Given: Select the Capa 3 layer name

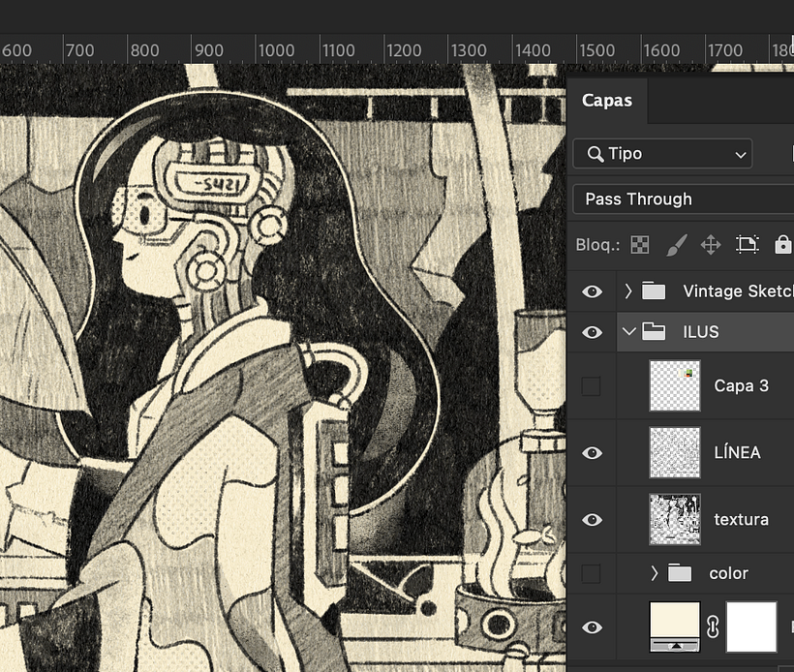Looking at the screenshot, I should pos(742,386).
